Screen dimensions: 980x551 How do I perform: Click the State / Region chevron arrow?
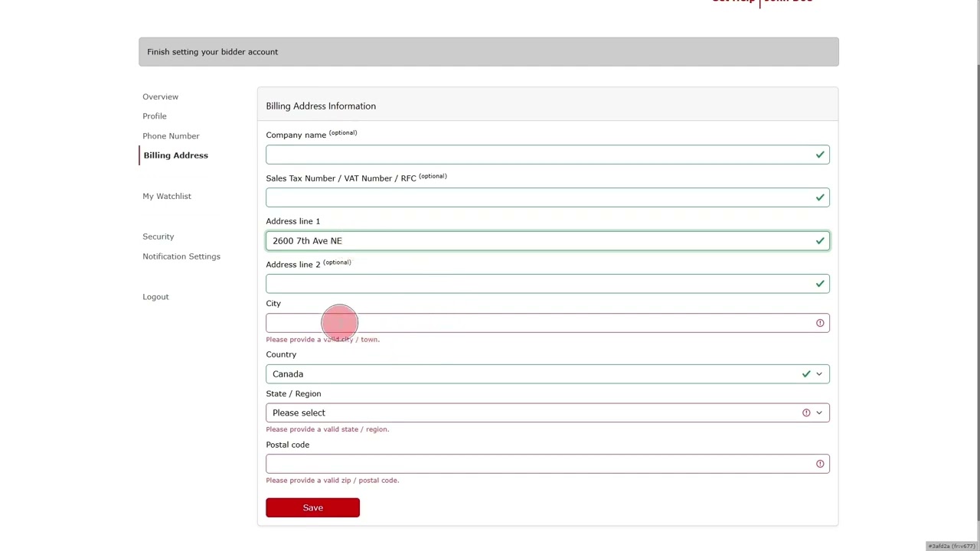pos(819,413)
